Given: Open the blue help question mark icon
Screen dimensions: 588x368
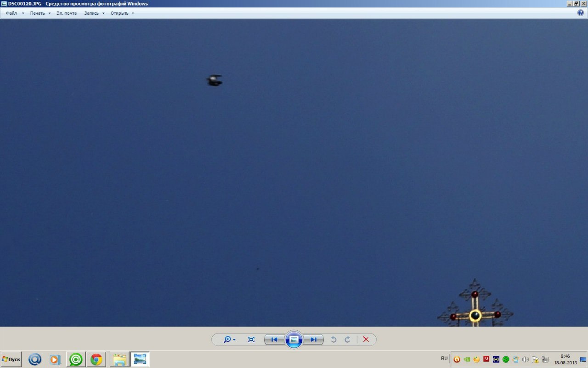Looking at the screenshot, I should 581,13.
